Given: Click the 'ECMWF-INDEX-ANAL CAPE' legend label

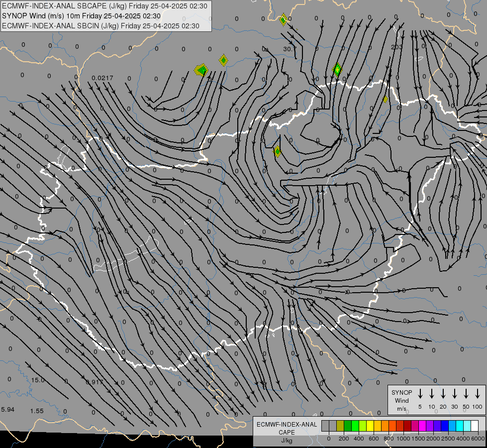Looking at the screenshot, I should pyautogui.click(x=287, y=428).
